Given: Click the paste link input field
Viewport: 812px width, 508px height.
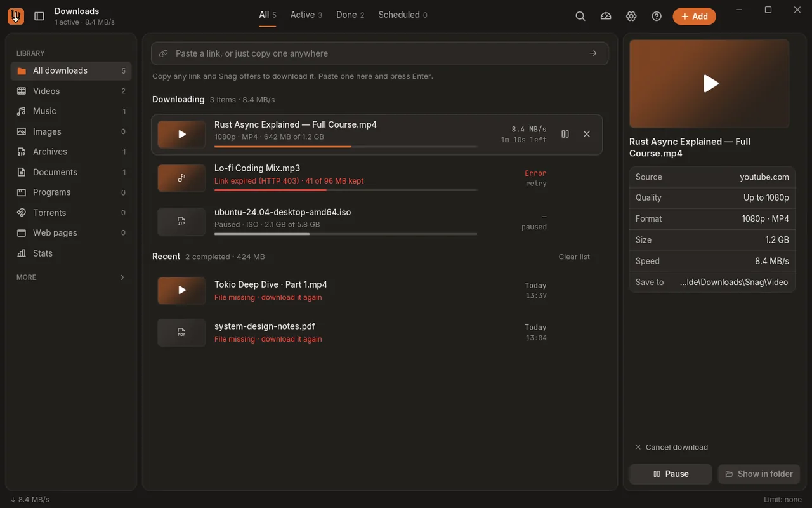Looking at the screenshot, I should tap(379, 53).
